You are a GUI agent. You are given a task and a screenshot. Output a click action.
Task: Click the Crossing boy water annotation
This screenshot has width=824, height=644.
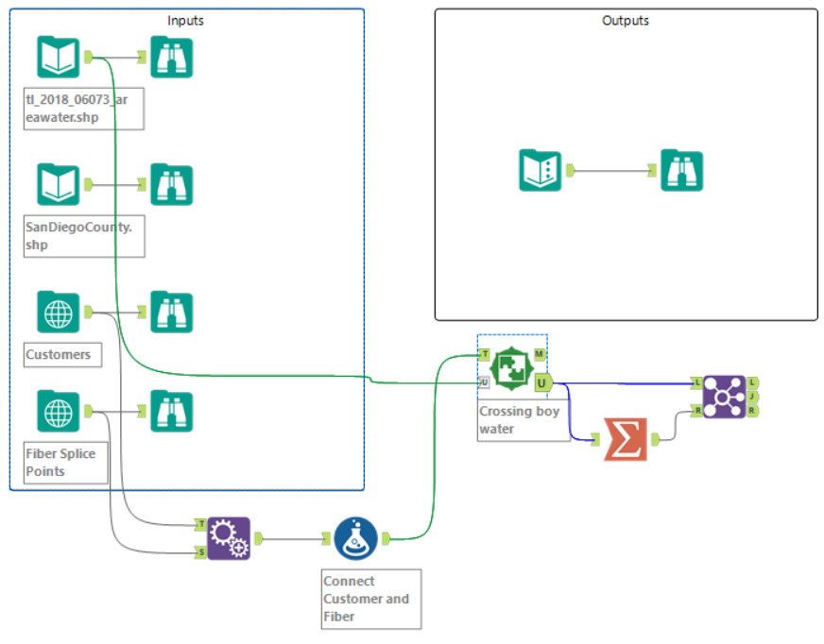tap(524, 420)
